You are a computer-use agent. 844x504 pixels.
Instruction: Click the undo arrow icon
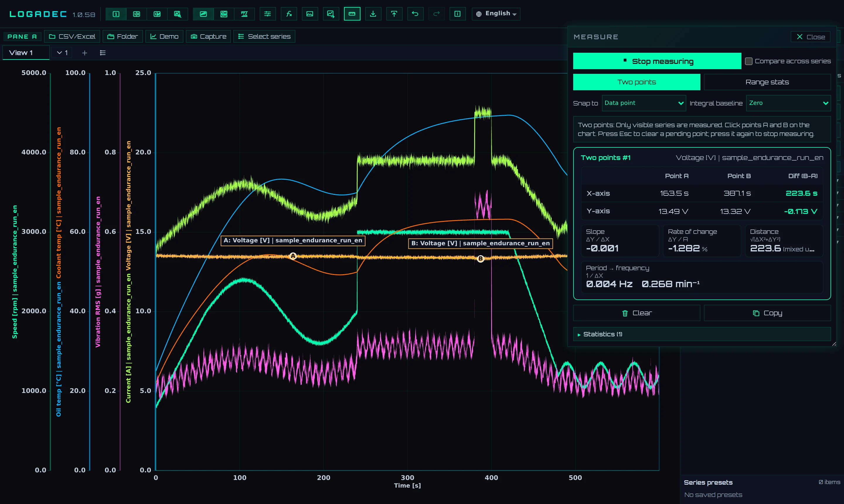pyautogui.click(x=415, y=14)
